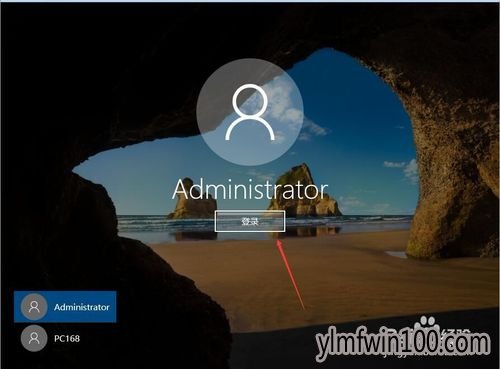500x369 pixels.
Task: Click the 登录 sign-in button
Action: (250, 221)
